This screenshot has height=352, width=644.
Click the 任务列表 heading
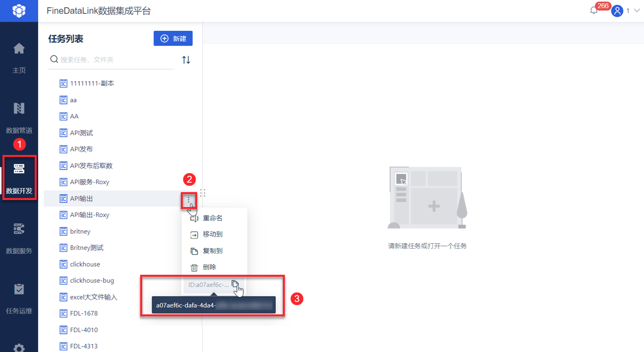click(x=65, y=39)
